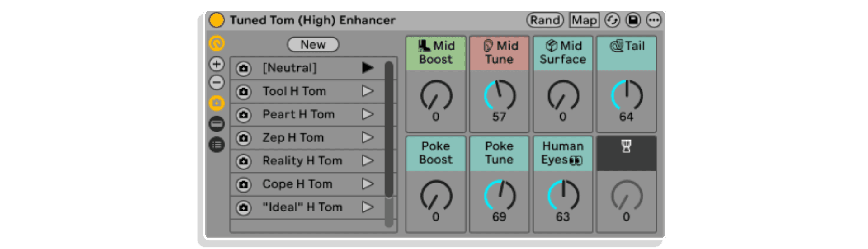Overwrite the "Ideal" H Tom snapshot
This screenshot has height=249, width=868.
point(244,207)
